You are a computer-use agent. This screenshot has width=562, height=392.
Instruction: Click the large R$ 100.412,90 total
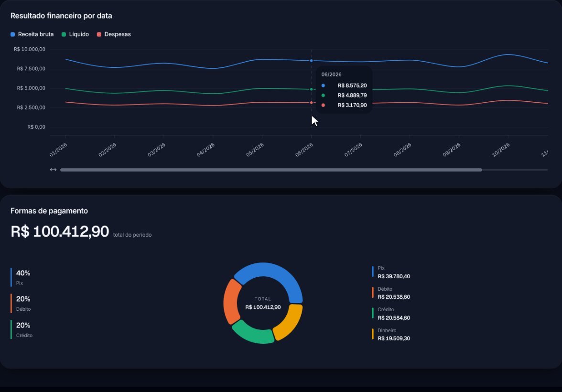pos(59,231)
